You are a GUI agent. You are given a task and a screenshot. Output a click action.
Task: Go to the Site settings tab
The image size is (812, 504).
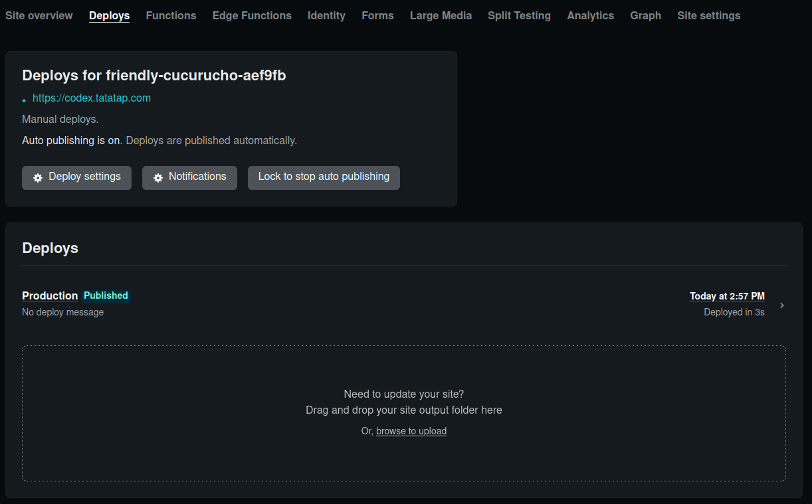[x=708, y=15]
